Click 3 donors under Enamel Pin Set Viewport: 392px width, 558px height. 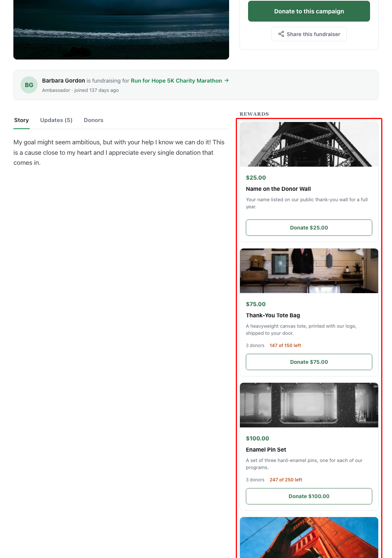point(255,480)
